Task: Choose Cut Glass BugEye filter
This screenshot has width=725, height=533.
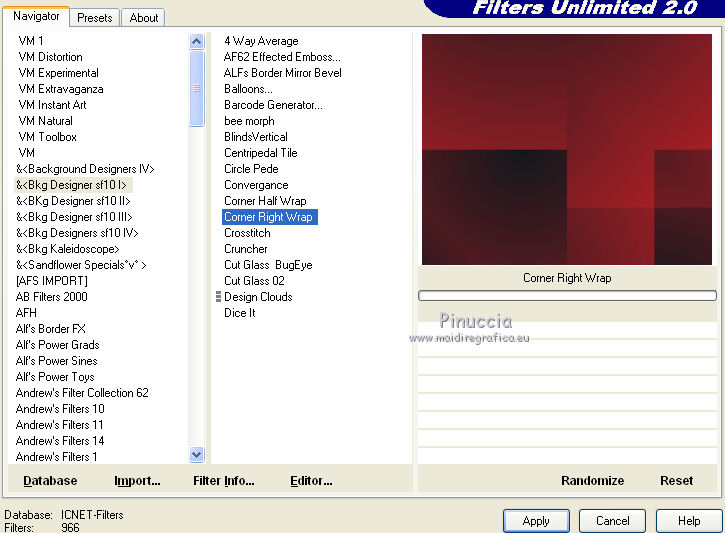Action: point(268,265)
